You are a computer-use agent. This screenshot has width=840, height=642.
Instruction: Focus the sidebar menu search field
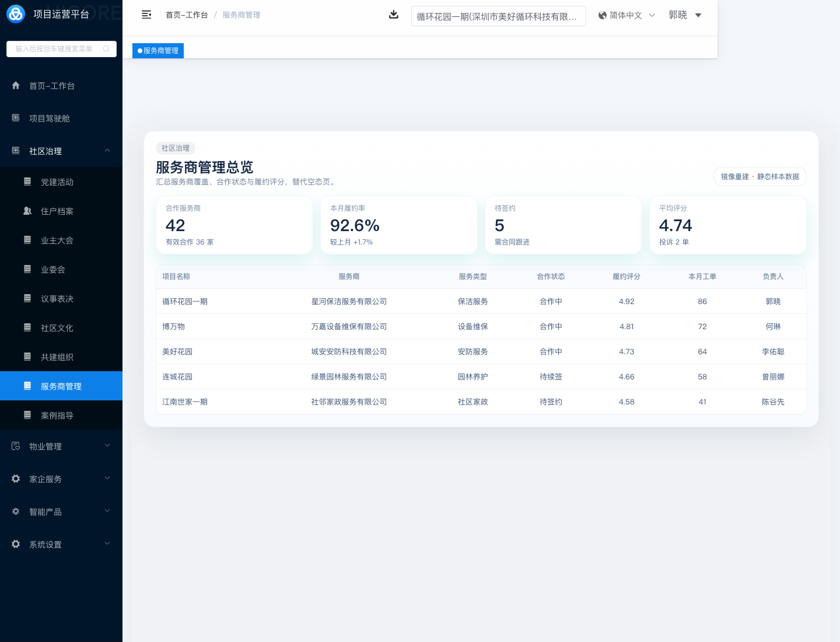click(55, 49)
